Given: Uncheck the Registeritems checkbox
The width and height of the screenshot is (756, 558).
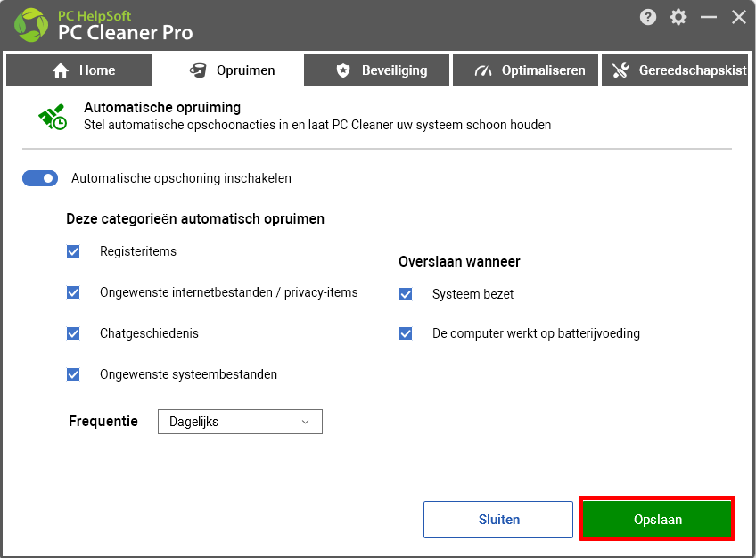Looking at the screenshot, I should click(x=73, y=251).
